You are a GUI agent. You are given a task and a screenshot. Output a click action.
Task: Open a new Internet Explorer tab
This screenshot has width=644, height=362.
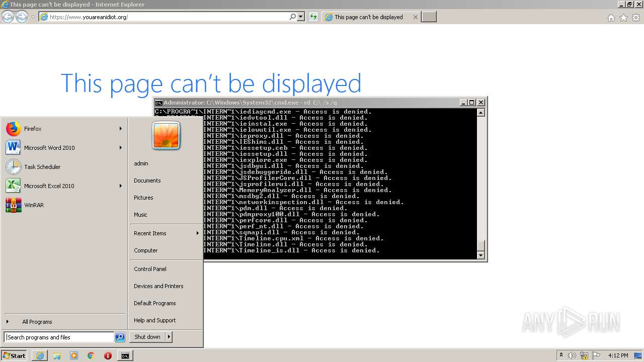tap(429, 17)
